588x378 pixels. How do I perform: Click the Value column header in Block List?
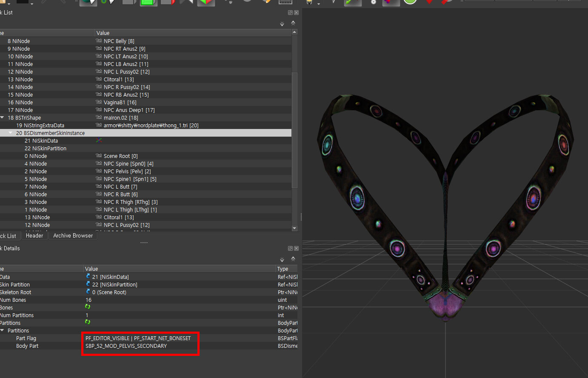[193, 33]
